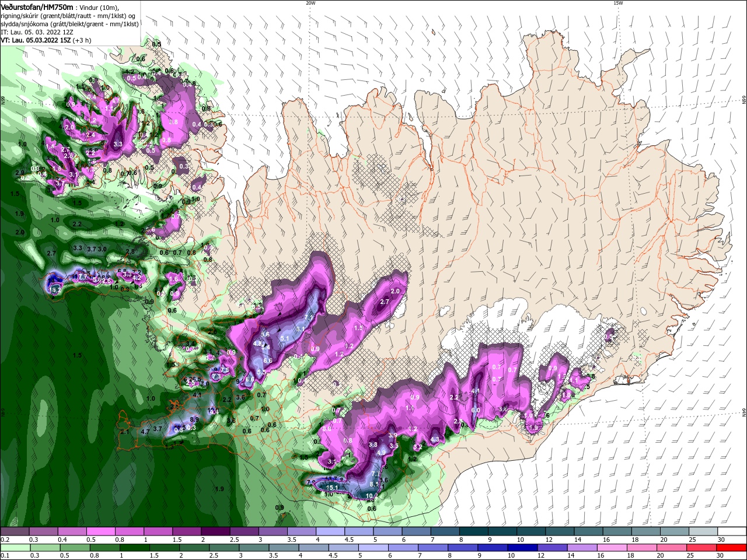Click the pale green 0.1 mm rain swatch
747x560 pixels.
click(x=15, y=548)
